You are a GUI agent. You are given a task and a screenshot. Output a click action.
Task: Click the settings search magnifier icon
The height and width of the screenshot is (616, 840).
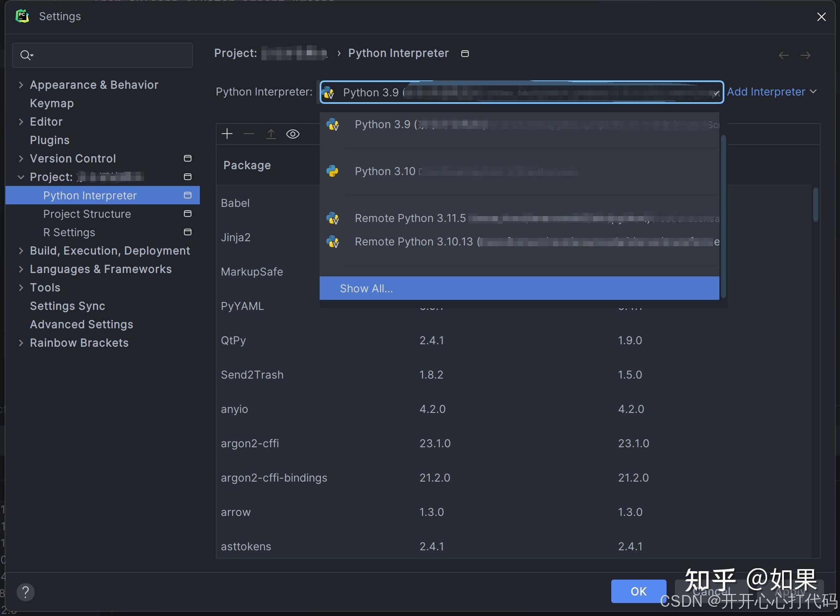click(26, 55)
